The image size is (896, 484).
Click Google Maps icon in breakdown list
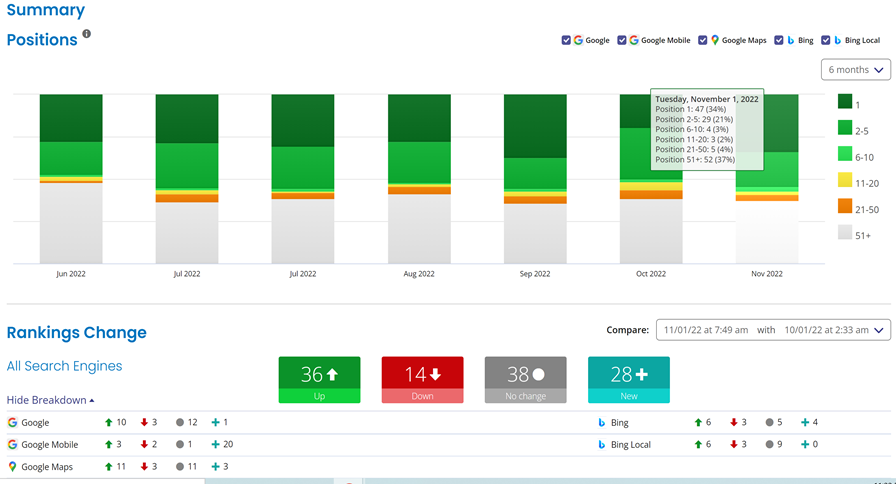[13, 467]
